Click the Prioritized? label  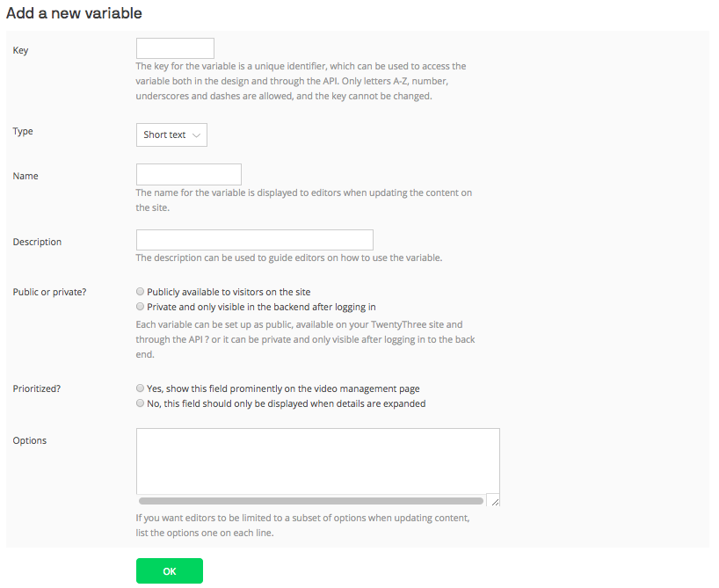tap(37, 388)
